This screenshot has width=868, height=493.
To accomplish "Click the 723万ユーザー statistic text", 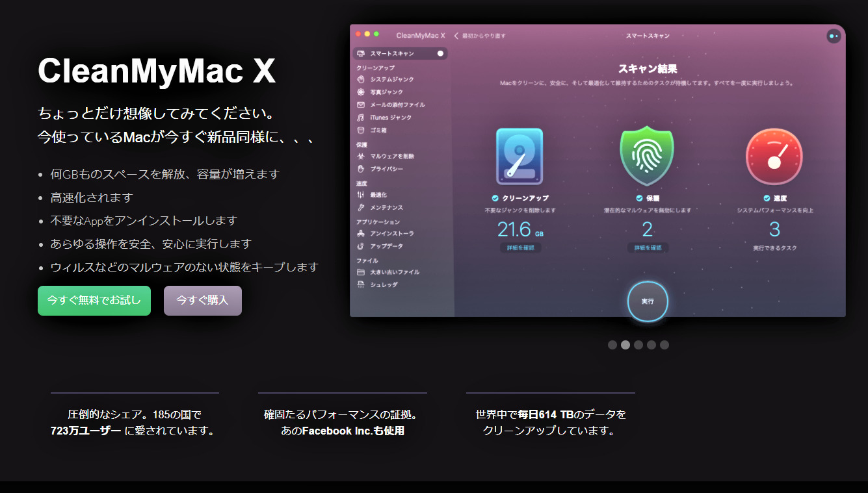I will [86, 431].
